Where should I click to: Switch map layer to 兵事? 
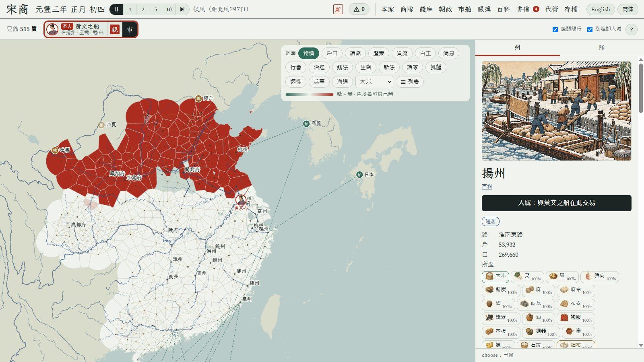[x=319, y=82]
